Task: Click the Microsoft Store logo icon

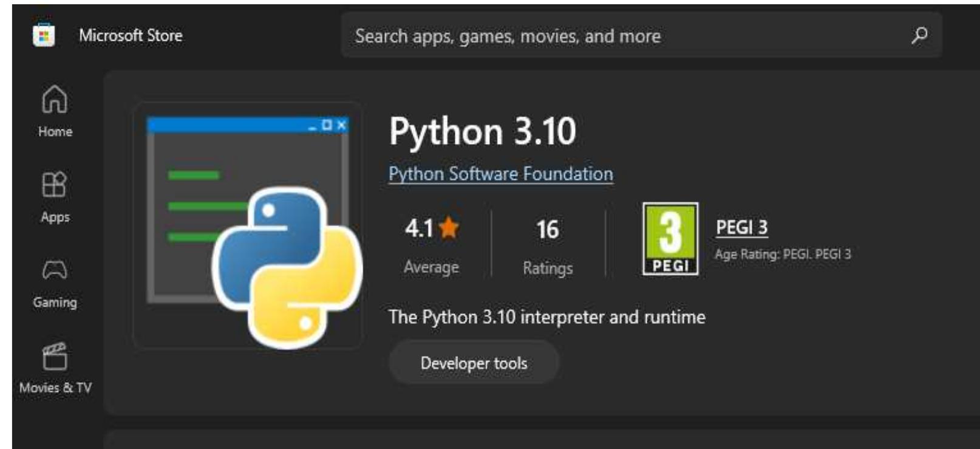Action: (x=43, y=35)
